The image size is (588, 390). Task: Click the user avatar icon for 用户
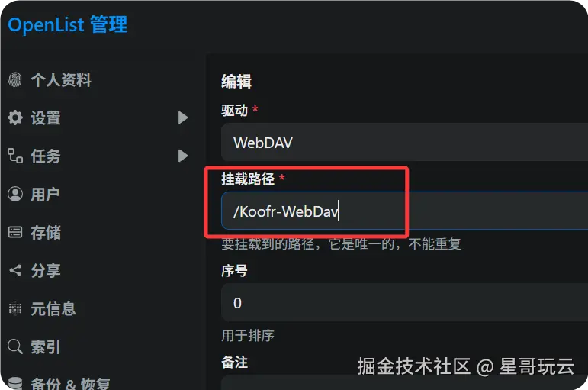(x=15, y=194)
